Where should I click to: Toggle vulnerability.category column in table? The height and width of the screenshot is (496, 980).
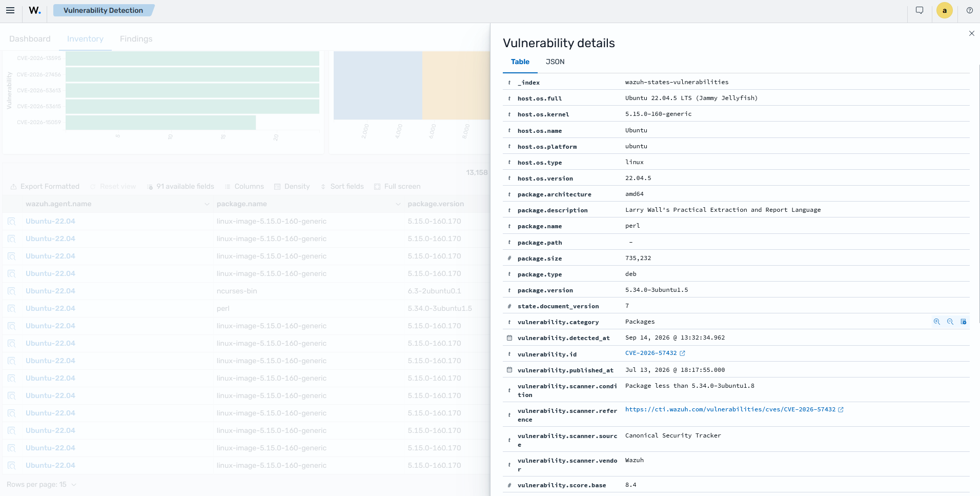pyautogui.click(x=964, y=322)
